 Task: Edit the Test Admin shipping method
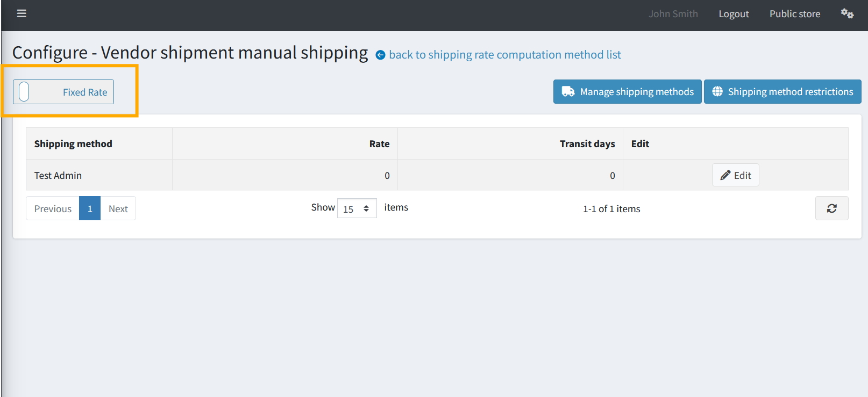[735, 175]
